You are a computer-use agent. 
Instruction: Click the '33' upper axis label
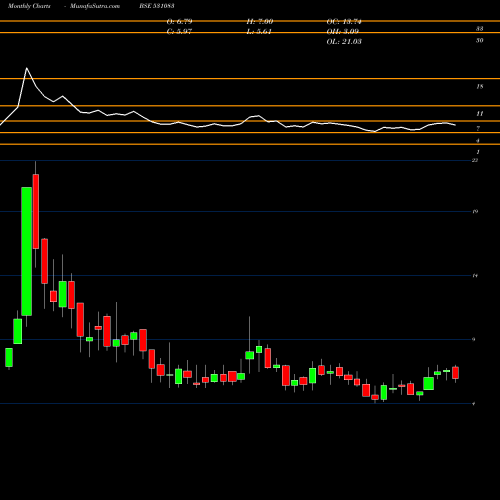point(479,29)
